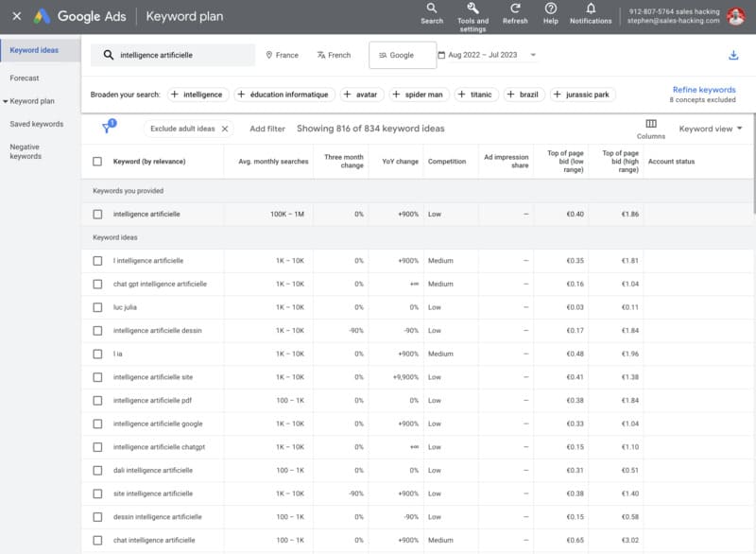Open Saved keywords in sidebar

[37, 124]
